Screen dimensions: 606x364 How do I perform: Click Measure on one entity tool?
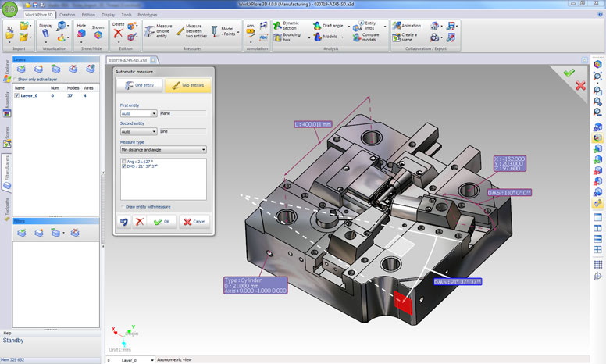tap(159, 31)
